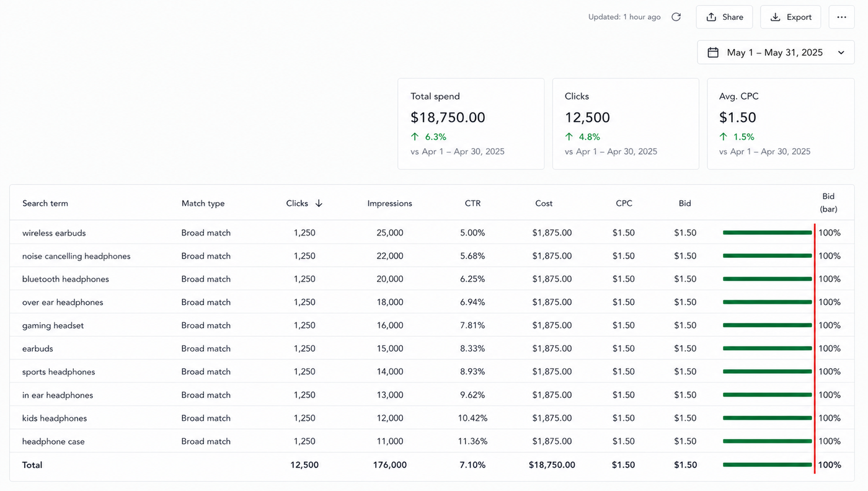
Task: Open the Avg. CPC summary card
Action: 780,124
